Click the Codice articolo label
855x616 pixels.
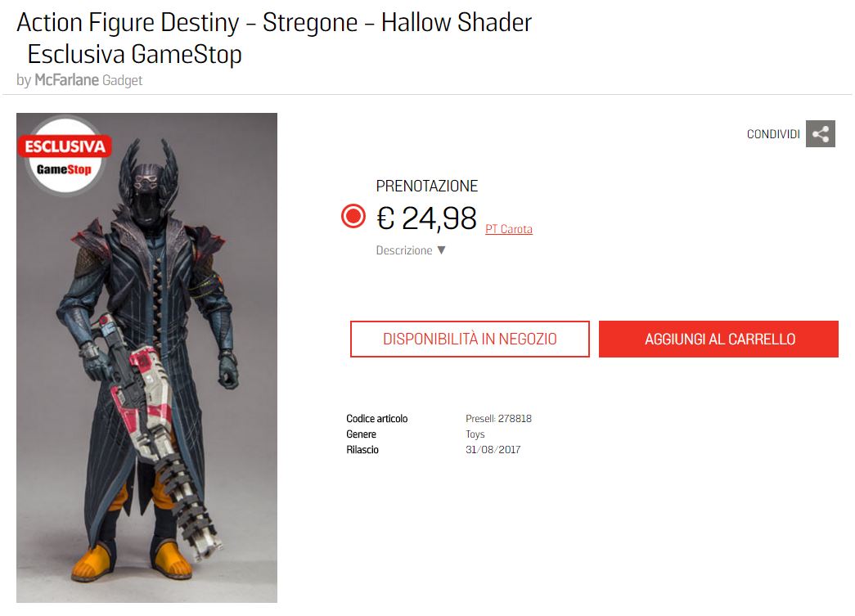coord(377,419)
